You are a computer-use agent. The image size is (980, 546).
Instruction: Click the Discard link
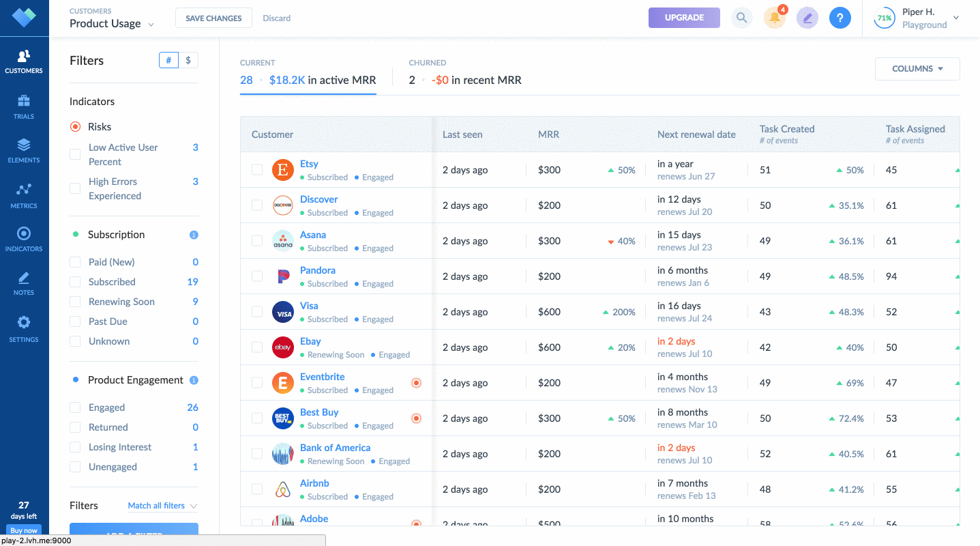click(x=277, y=18)
